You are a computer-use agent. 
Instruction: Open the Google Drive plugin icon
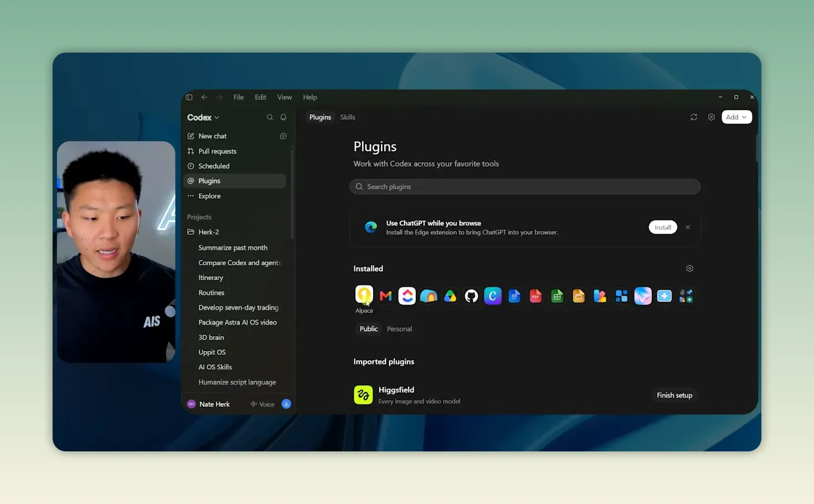coord(450,296)
